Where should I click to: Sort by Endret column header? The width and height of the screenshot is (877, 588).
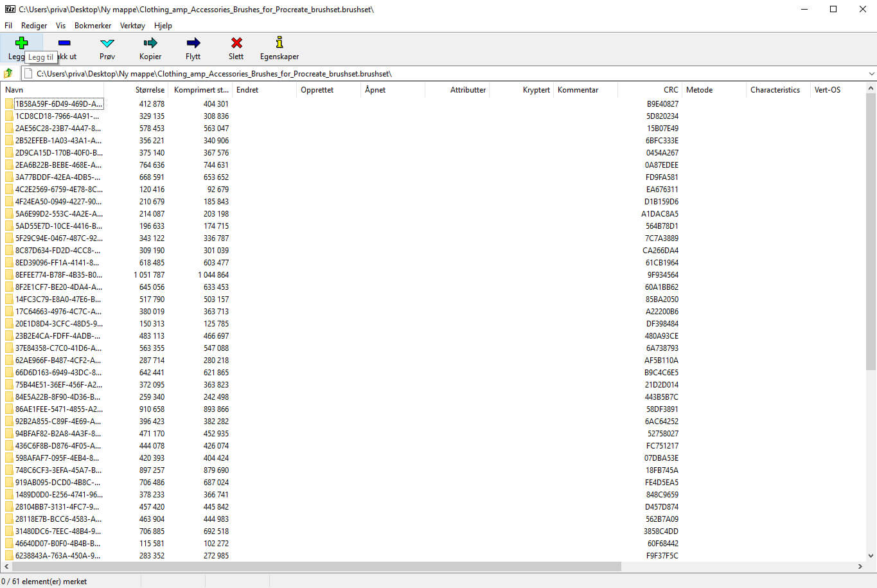coord(264,90)
